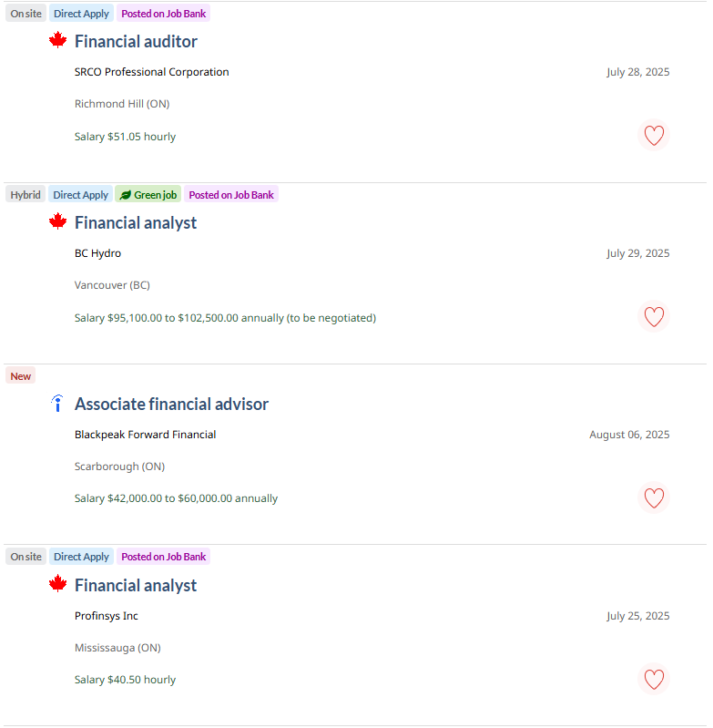Favourite the SRCO Financial auditor job heart
Screen dimensions: 713x728
[x=654, y=136]
